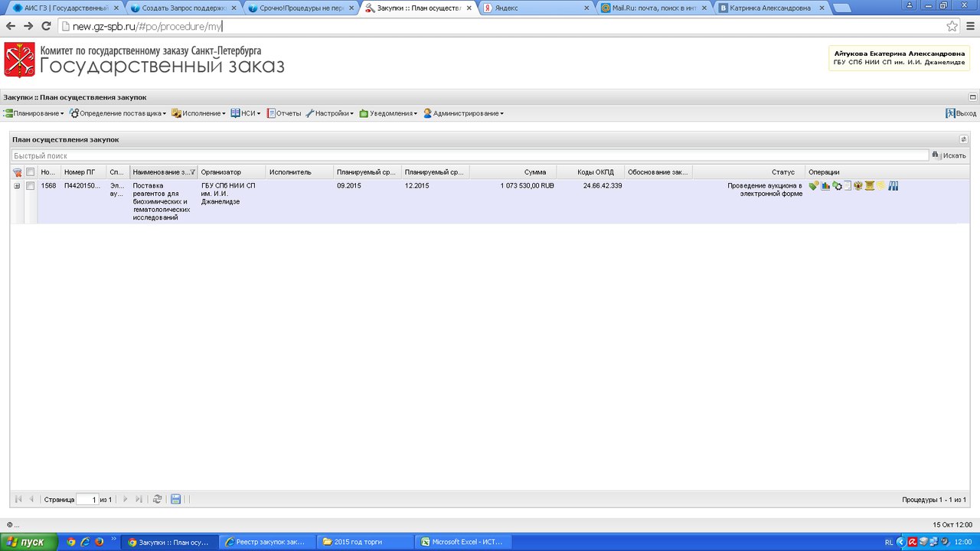Open the 2015 год торги folder in taskbar
The width and height of the screenshot is (980, 551).
pyautogui.click(x=366, y=542)
